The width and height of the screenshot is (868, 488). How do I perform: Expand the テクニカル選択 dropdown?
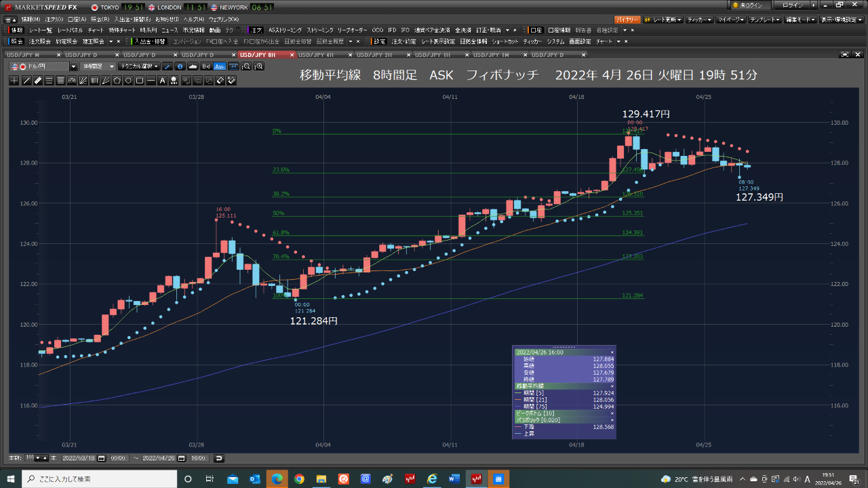click(138, 66)
